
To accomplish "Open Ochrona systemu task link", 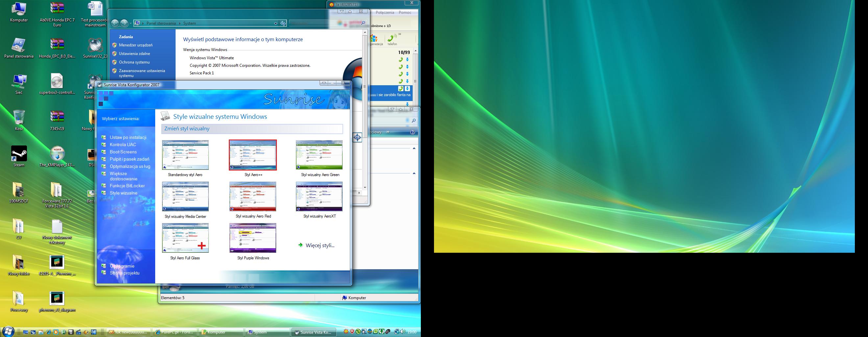I will [134, 62].
